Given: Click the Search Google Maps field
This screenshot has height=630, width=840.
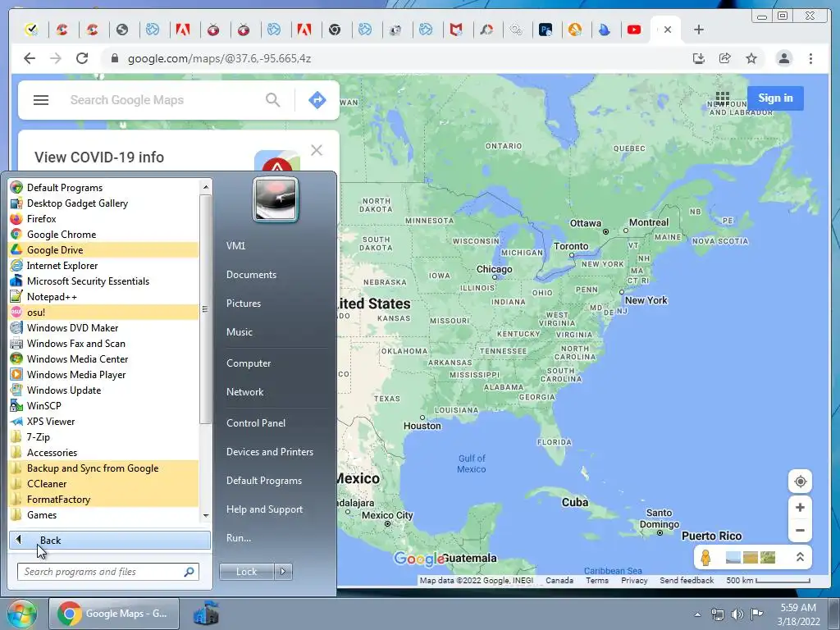Looking at the screenshot, I should click(161, 99).
